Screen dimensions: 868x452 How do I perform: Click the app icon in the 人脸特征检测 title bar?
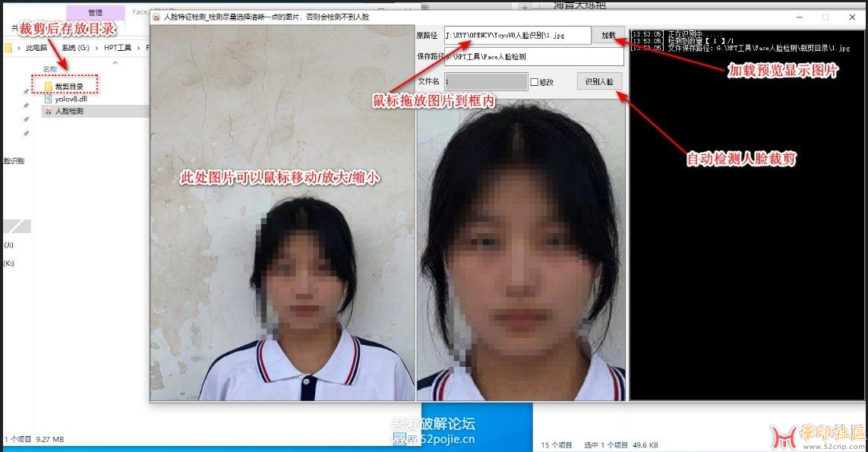click(x=157, y=16)
